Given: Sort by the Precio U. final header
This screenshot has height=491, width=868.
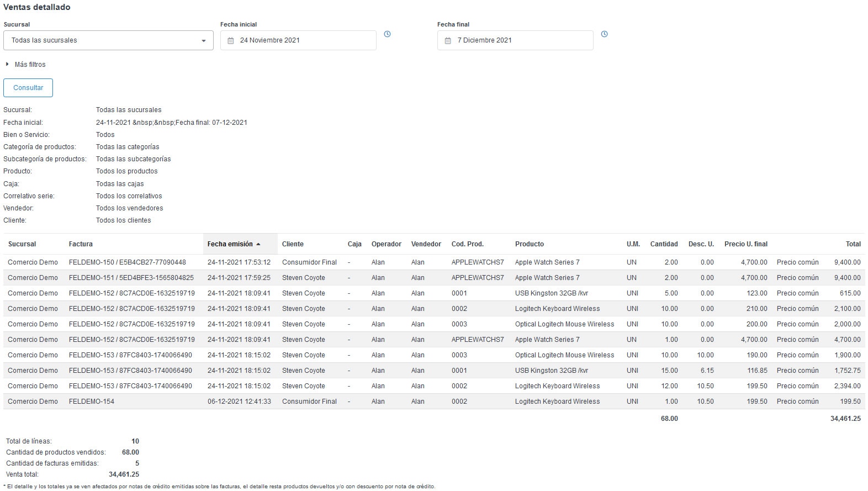Looking at the screenshot, I should (745, 244).
